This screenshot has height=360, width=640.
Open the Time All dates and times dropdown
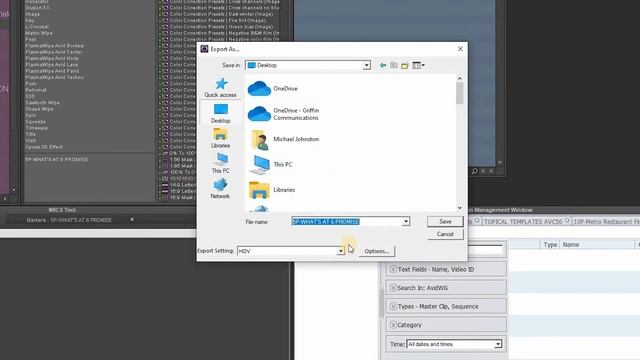pos(498,344)
